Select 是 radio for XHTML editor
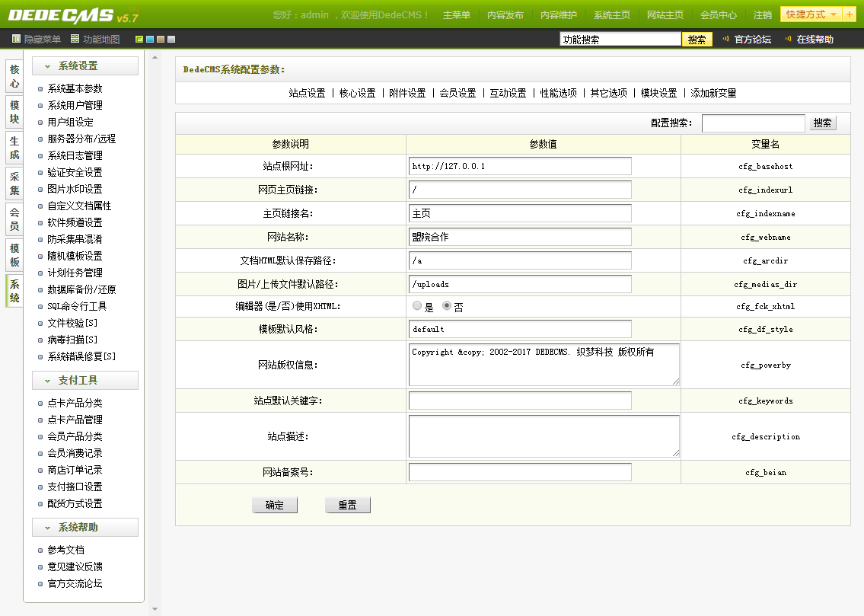This screenshot has width=864, height=616. 416,306
